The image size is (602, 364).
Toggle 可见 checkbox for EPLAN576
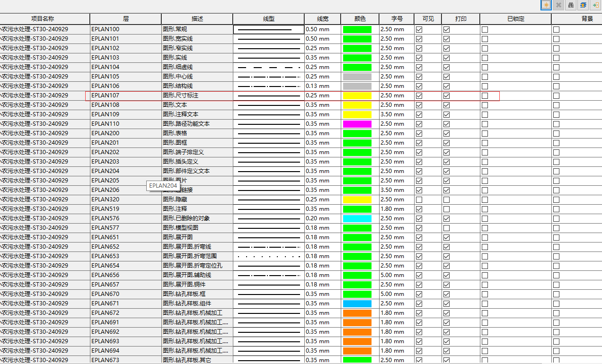pyautogui.click(x=419, y=218)
